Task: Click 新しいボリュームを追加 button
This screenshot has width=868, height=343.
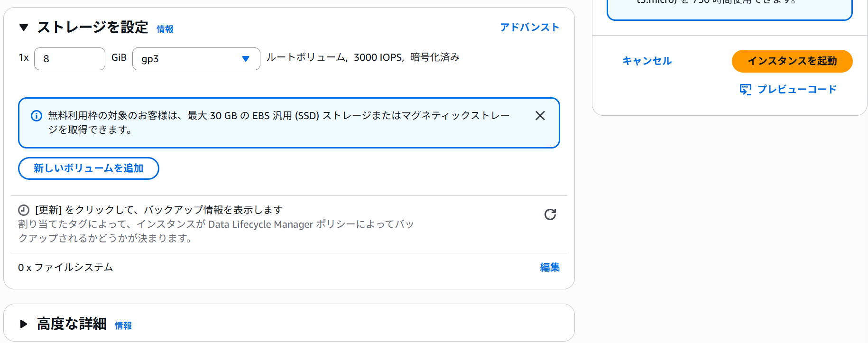Action: pos(89,168)
